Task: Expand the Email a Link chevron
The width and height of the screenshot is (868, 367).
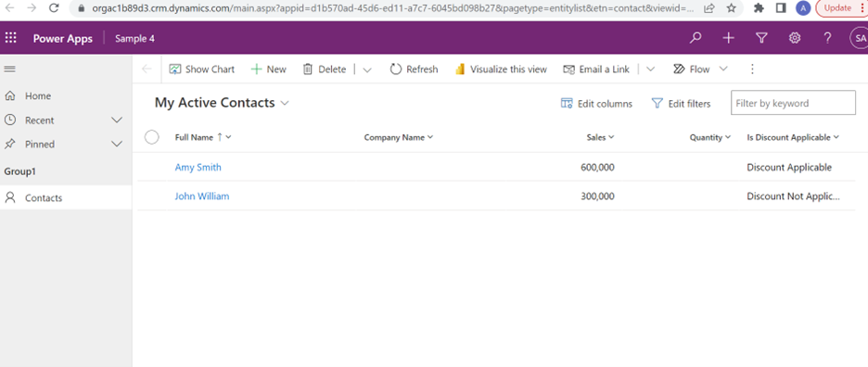Action: point(651,70)
